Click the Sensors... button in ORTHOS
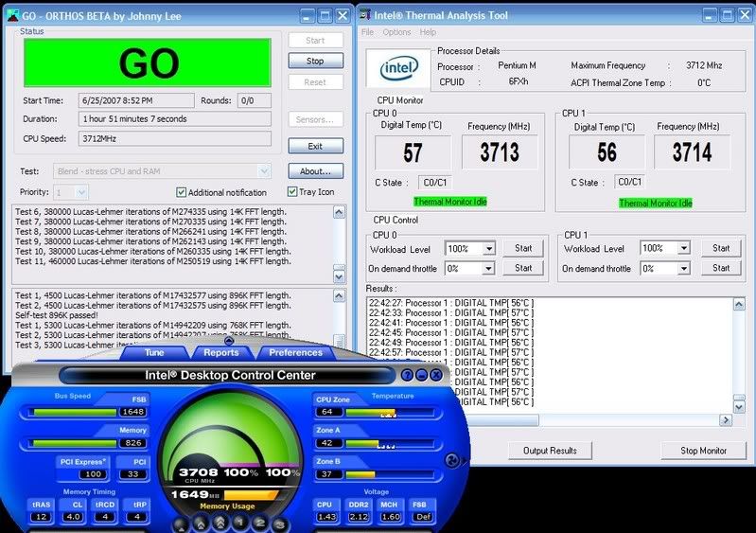Screen dimensions: 756x533 point(315,119)
